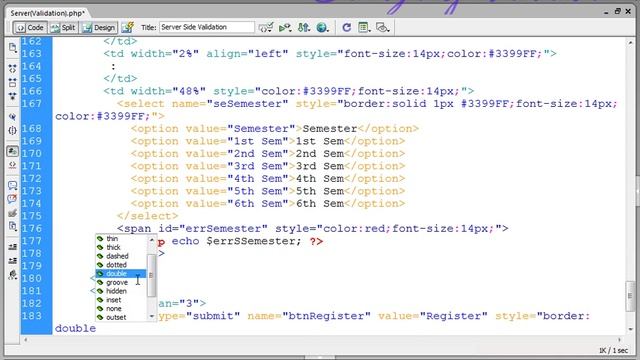Choose highlighted 'double' in code hints
640x360 pixels.
pyautogui.click(x=121, y=273)
